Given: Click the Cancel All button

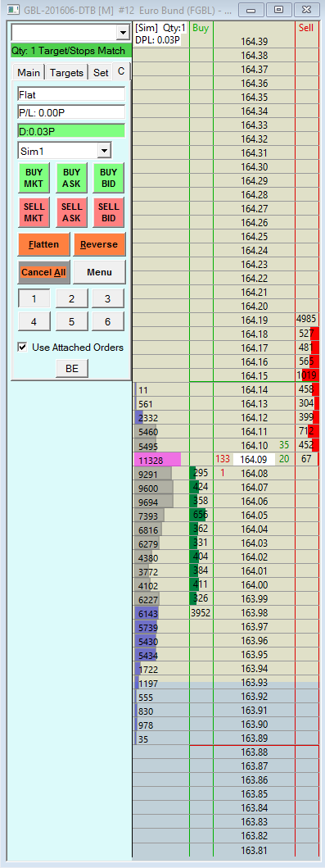Looking at the screenshot, I should [x=43, y=272].
